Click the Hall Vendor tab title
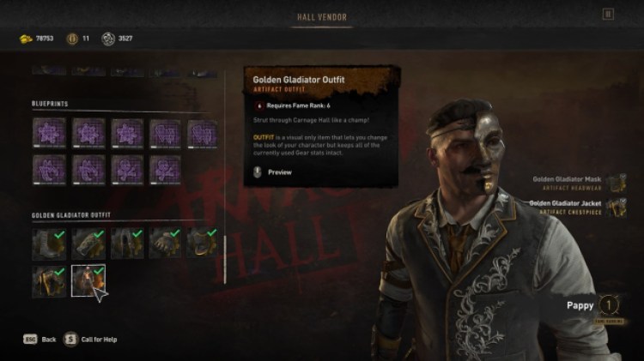Viewport: 644px width, 361px height. point(322,17)
